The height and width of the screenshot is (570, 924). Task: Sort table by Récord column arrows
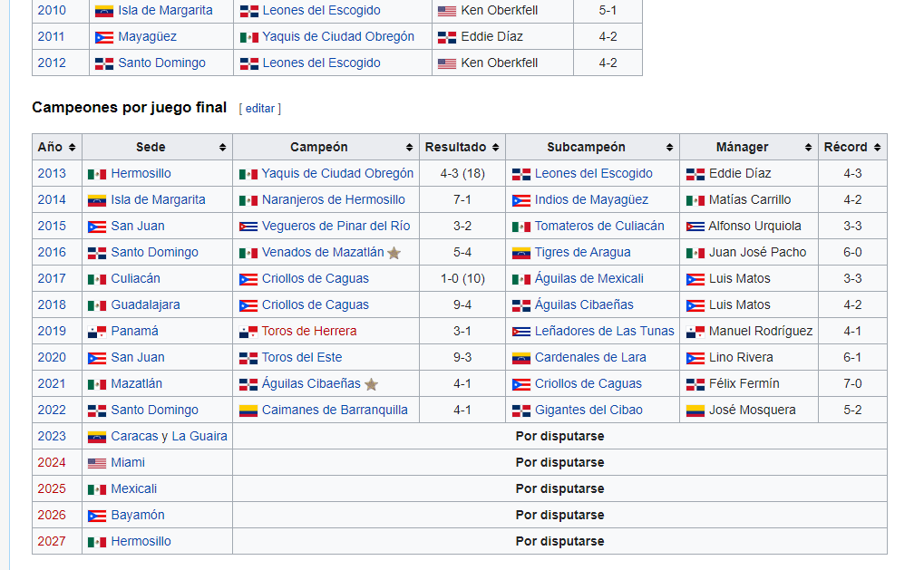pos(878,147)
